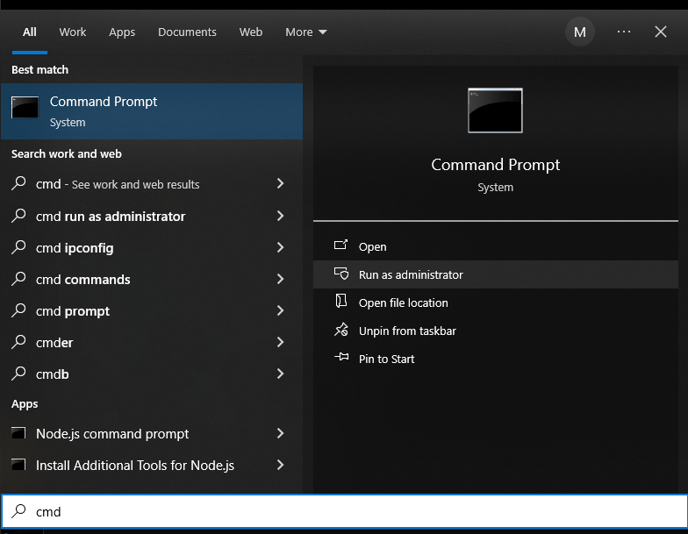Close the search panel with the X
The image size is (688, 534).
[x=660, y=32]
